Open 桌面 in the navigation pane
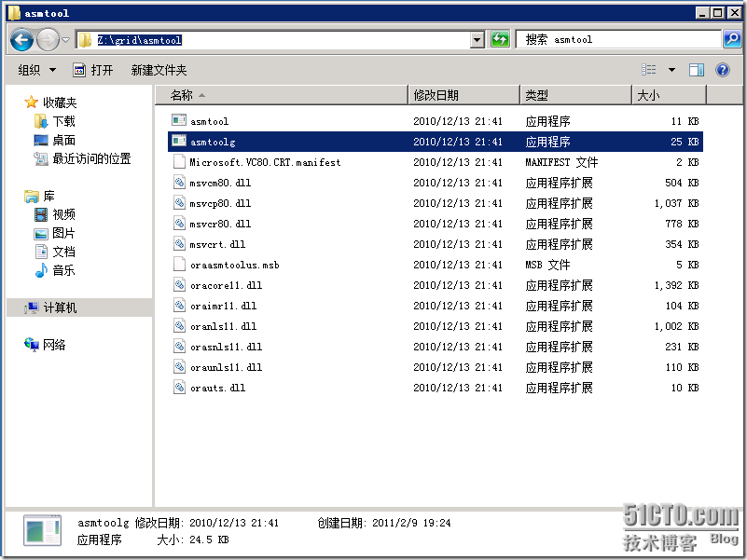The width and height of the screenshot is (747, 560). point(55,140)
